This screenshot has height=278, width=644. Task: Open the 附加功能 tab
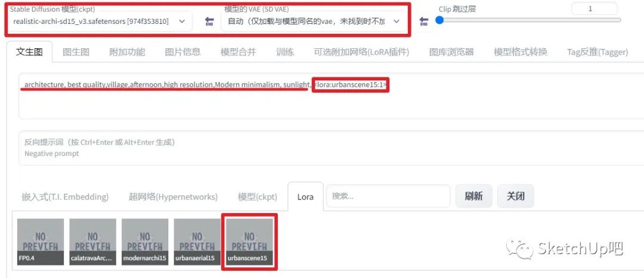click(127, 52)
